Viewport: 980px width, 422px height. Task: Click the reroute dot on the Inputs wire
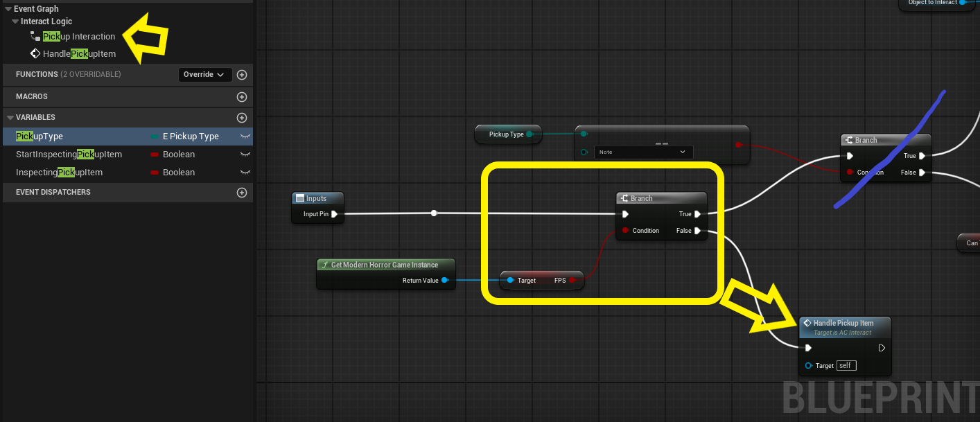pos(434,213)
